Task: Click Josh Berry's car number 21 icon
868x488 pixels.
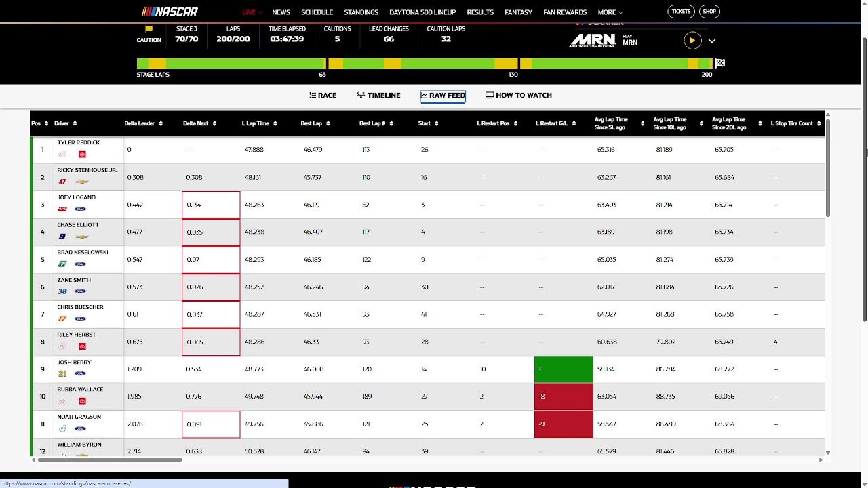Action: tap(62, 373)
